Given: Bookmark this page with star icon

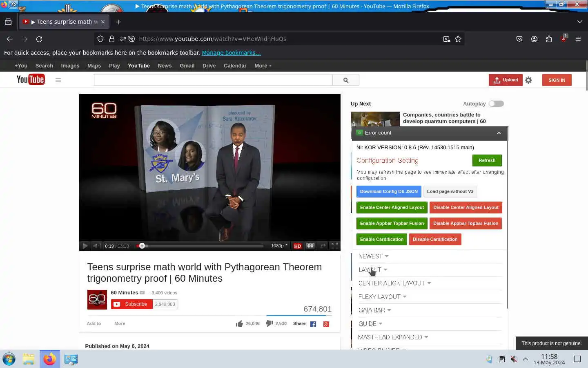Looking at the screenshot, I should coord(458,39).
